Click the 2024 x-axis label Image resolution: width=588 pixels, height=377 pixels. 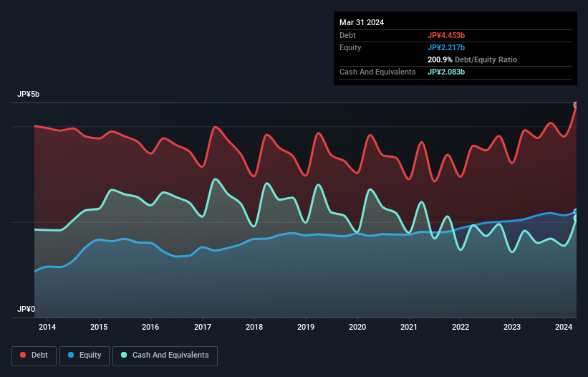564,327
